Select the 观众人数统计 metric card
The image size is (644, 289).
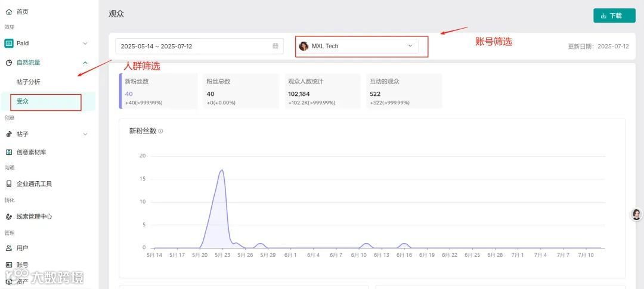click(323, 91)
